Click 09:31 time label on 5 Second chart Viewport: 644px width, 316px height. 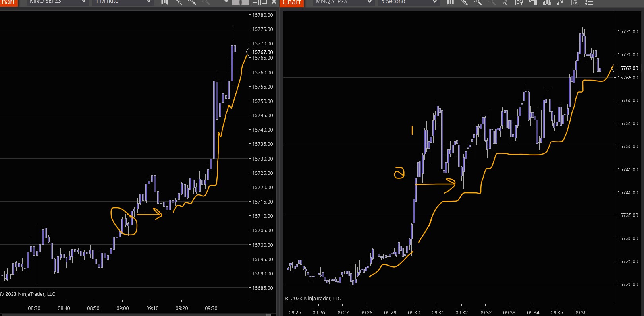[x=438, y=313]
